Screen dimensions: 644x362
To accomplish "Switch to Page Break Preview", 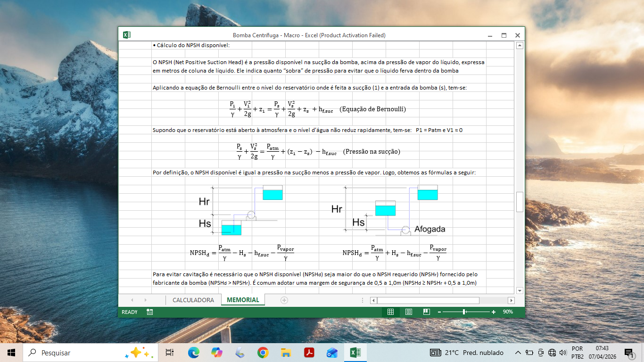I will pos(426,312).
